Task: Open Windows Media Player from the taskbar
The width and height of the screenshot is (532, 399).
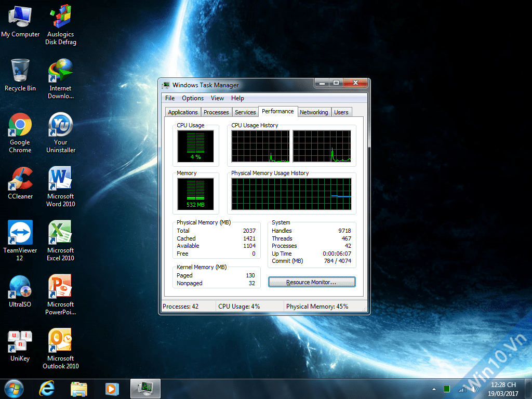Action: point(112,388)
